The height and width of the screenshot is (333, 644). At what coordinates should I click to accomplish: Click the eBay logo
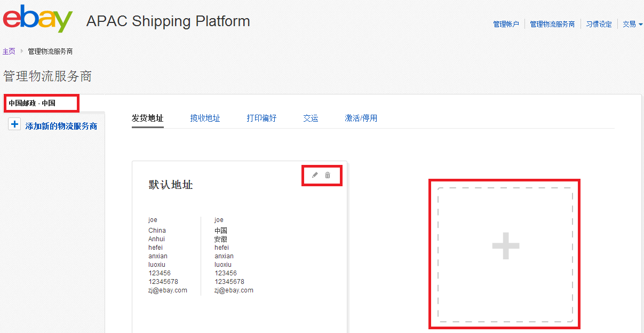(37, 19)
